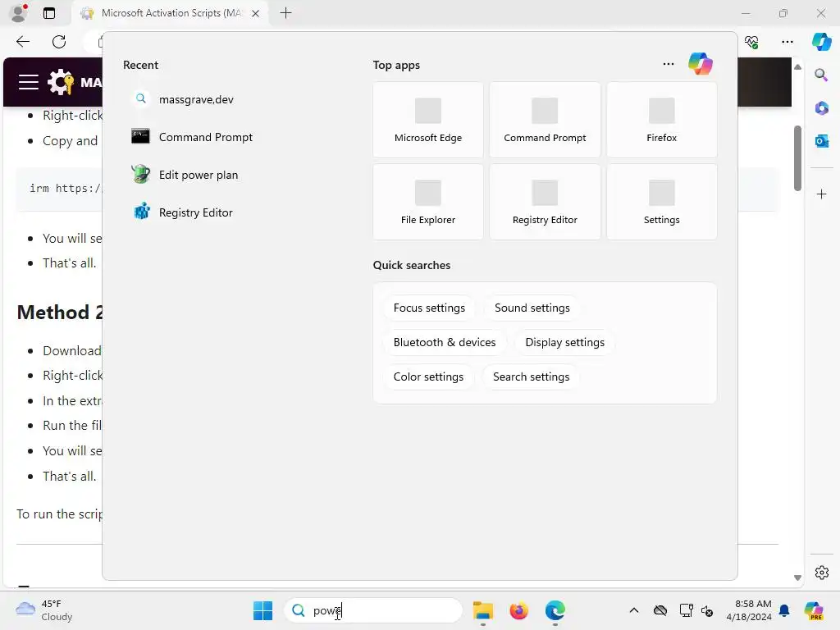This screenshot has width=840, height=630.
Task: Open Display settings quick search
Action: tap(564, 342)
